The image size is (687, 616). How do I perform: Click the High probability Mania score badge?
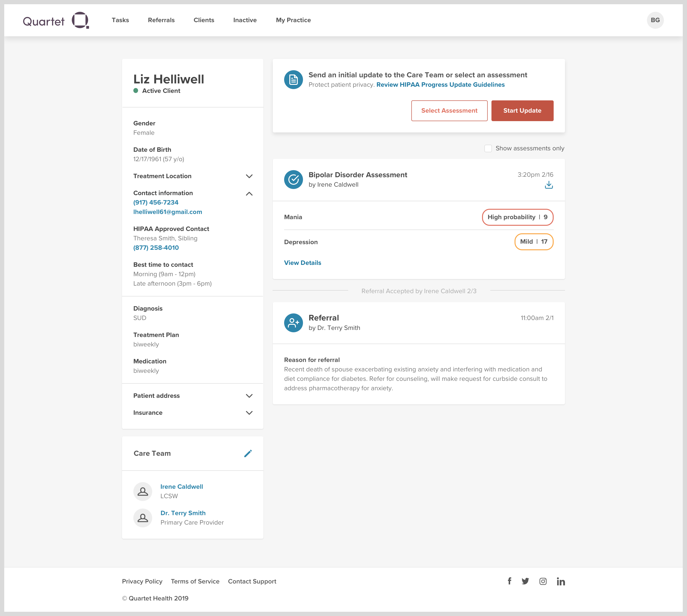coord(517,217)
